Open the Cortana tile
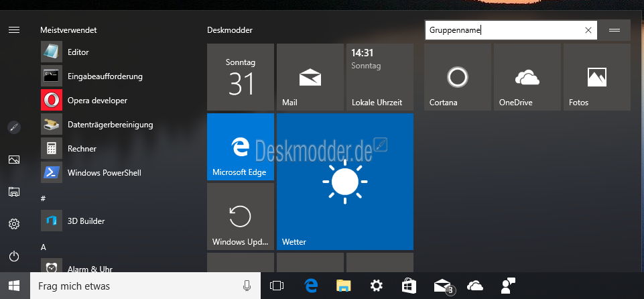This screenshot has height=299, width=644. 458,77
